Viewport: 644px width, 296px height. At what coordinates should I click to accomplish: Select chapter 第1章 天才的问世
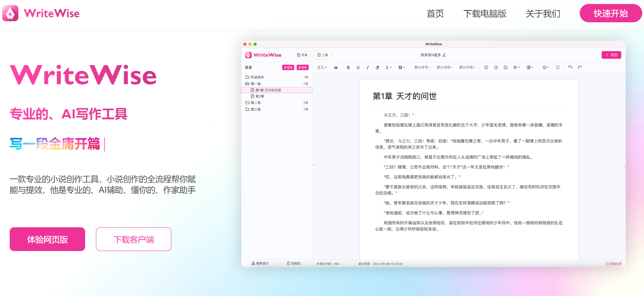pyautogui.click(x=277, y=90)
